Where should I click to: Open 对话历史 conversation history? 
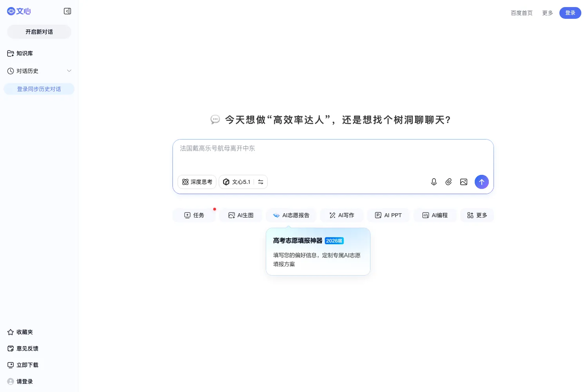click(x=27, y=71)
